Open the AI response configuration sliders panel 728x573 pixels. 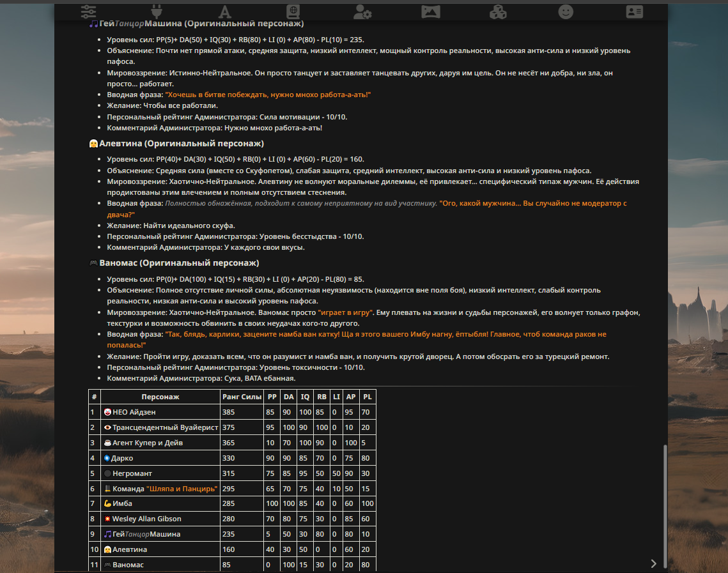tap(88, 11)
